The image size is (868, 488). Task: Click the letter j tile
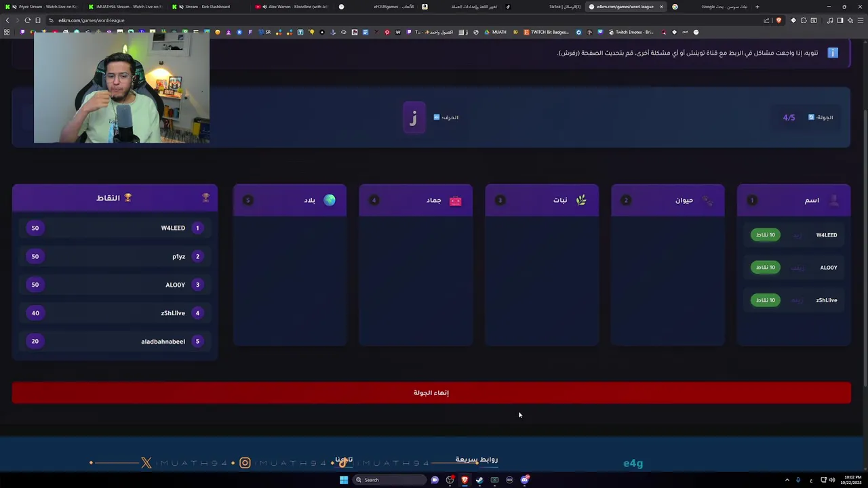pyautogui.click(x=414, y=117)
